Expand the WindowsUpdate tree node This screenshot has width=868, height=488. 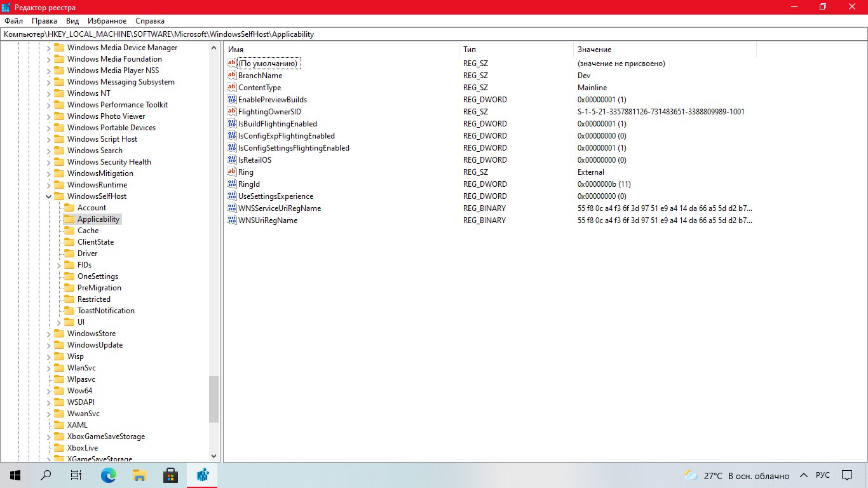(48, 345)
